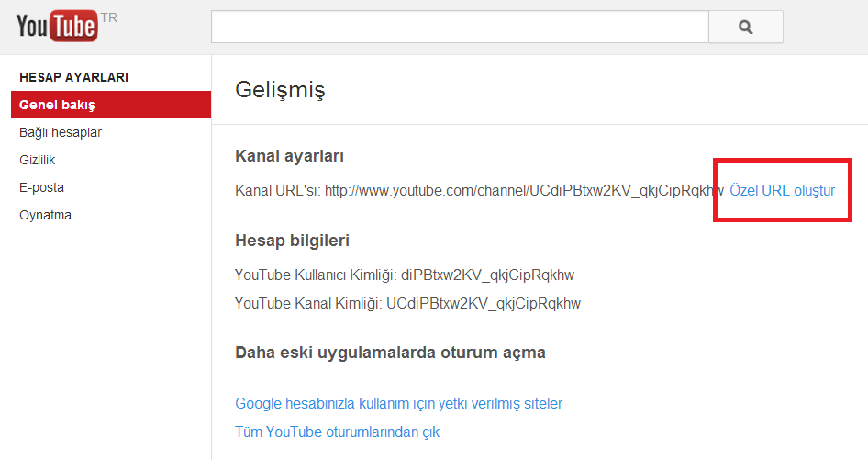Viewport: 868px width, 460px height.
Task: Select Genel bakış in the sidebar
Action: click(x=57, y=105)
